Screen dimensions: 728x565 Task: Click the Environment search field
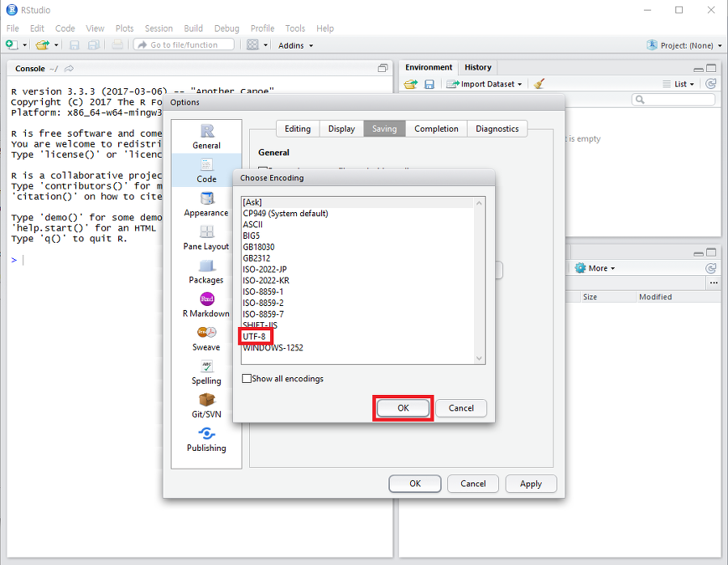pos(673,100)
